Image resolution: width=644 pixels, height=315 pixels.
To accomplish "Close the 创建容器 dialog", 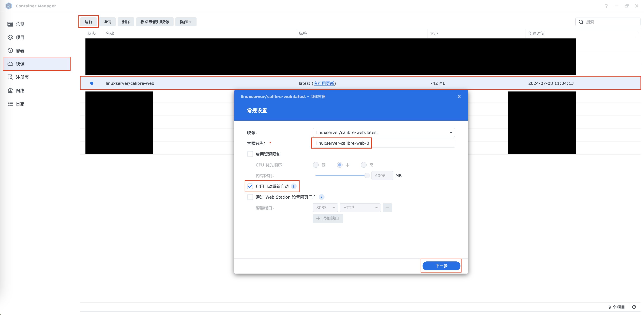I will 459,97.
